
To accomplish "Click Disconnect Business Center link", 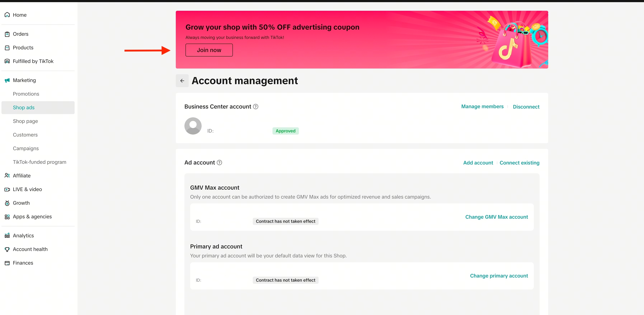I will point(526,107).
